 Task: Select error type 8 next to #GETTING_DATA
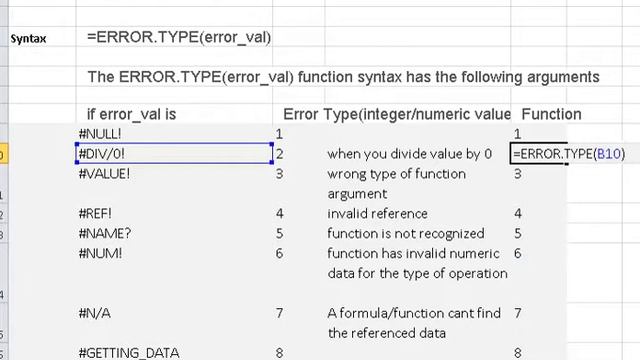279,353
